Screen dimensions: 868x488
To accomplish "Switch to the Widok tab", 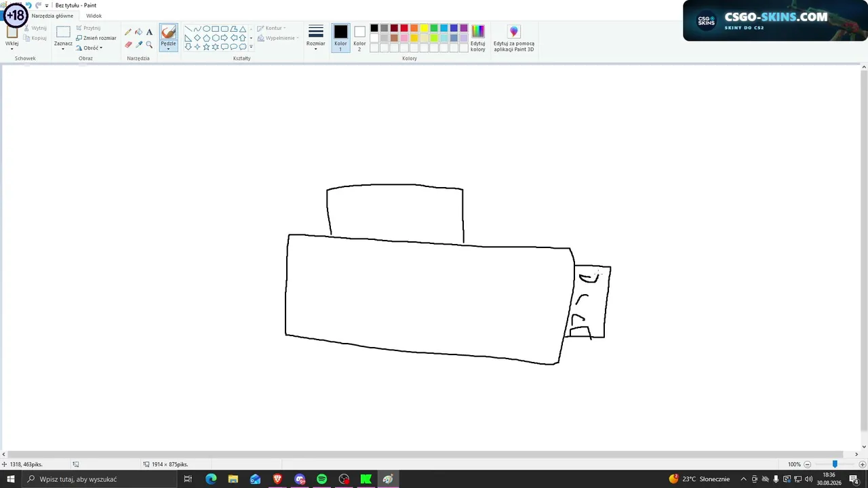I will tap(94, 16).
